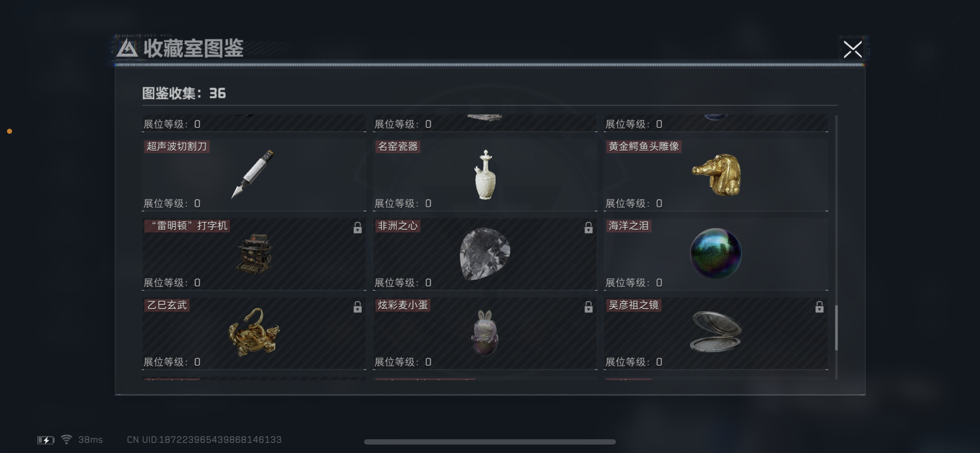Tap the lock icon on 吴彦祖之镜
980x453 pixels.
819,307
